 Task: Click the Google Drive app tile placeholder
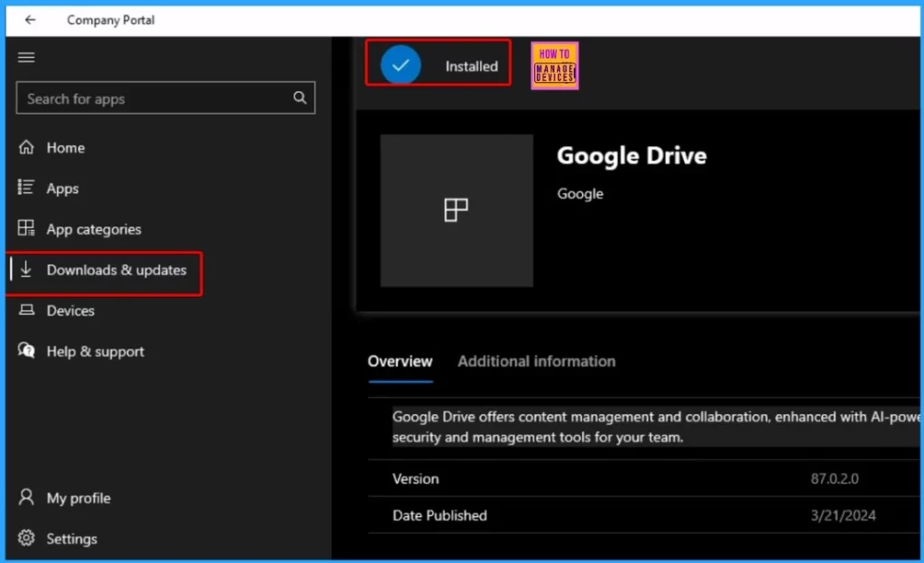(x=457, y=210)
